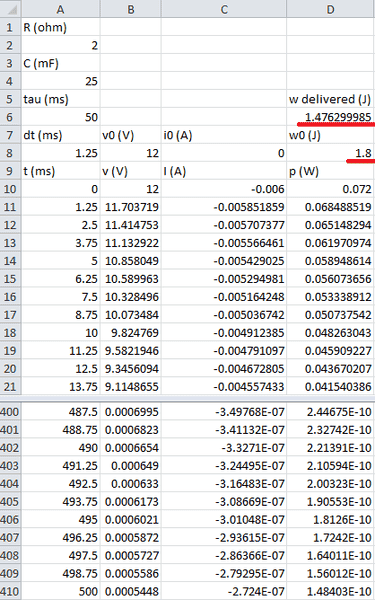Select column B header
Viewport: 375px width, 600px height.
(130, 9)
